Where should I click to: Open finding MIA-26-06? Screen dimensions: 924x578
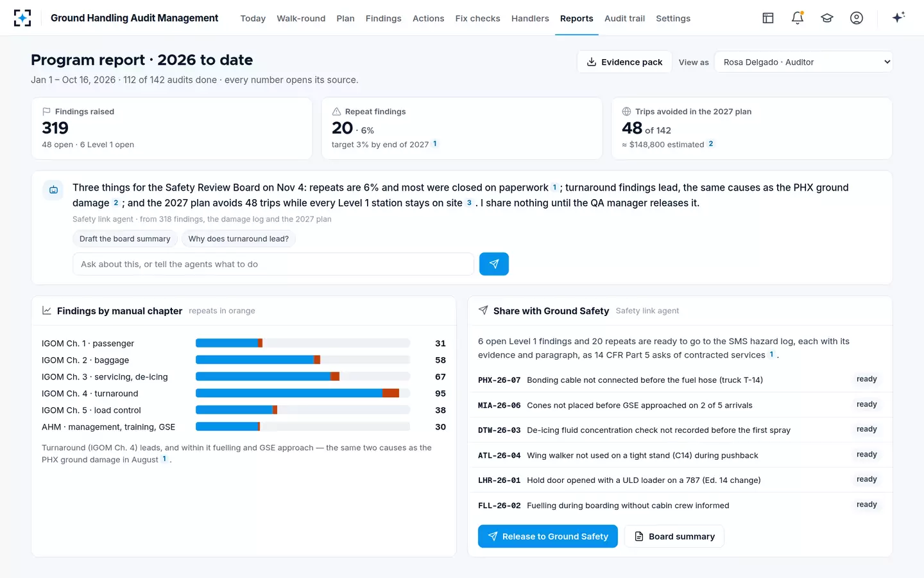click(680, 405)
